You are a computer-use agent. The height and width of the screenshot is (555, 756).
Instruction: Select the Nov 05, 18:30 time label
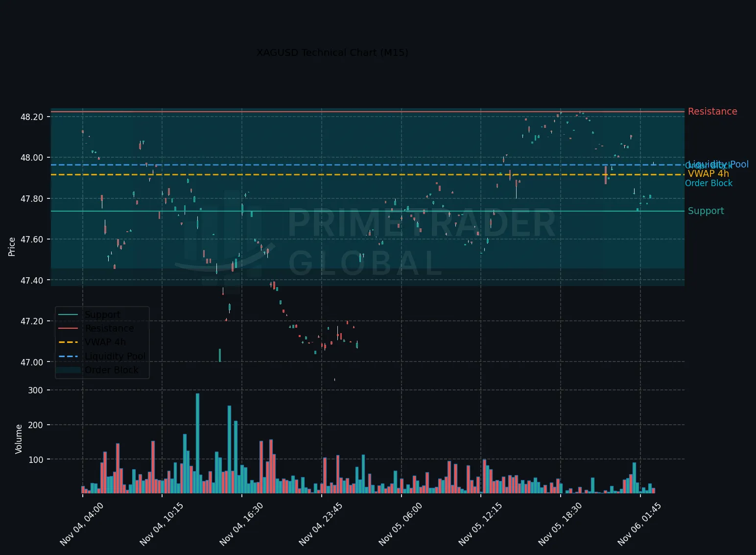click(560, 524)
